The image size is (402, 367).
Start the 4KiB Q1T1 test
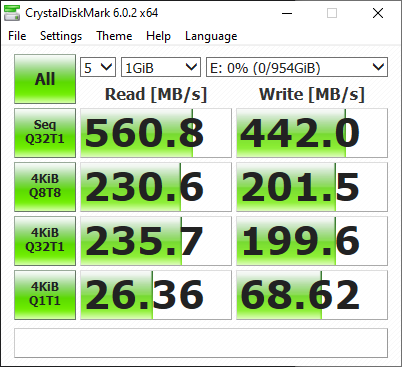point(45,295)
